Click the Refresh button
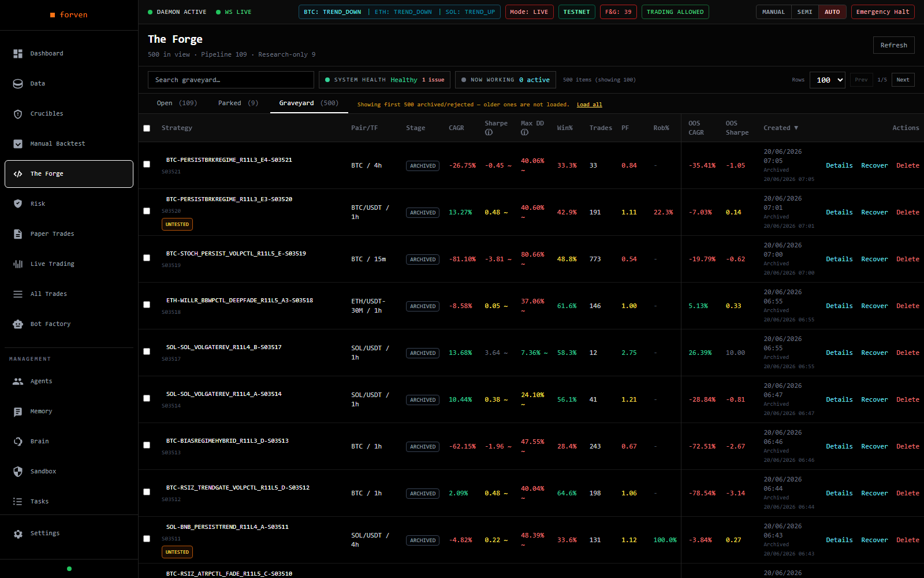Image resolution: width=924 pixels, height=578 pixels. [x=893, y=45]
